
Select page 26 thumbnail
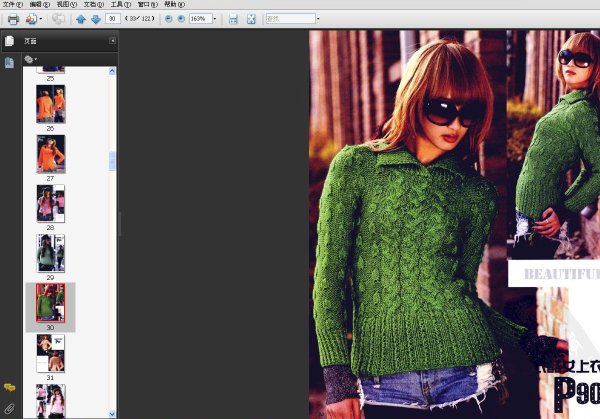coord(51,104)
